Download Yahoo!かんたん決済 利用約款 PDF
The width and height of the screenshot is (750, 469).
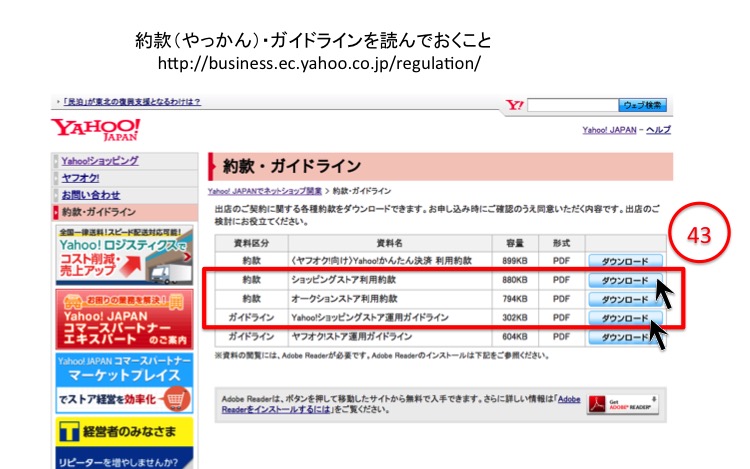(625, 261)
